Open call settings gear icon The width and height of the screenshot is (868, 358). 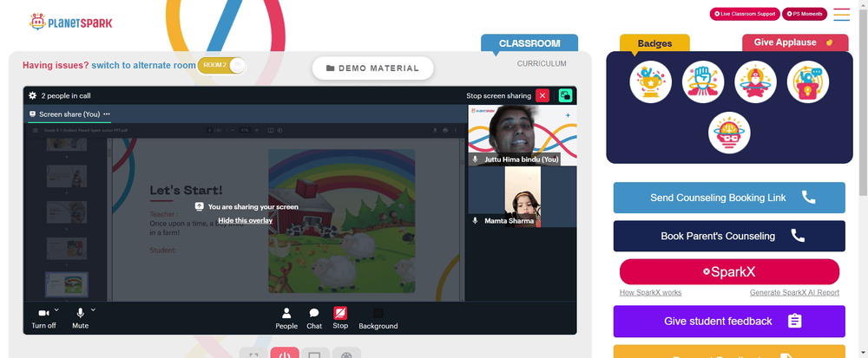click(x=33, y=95)
